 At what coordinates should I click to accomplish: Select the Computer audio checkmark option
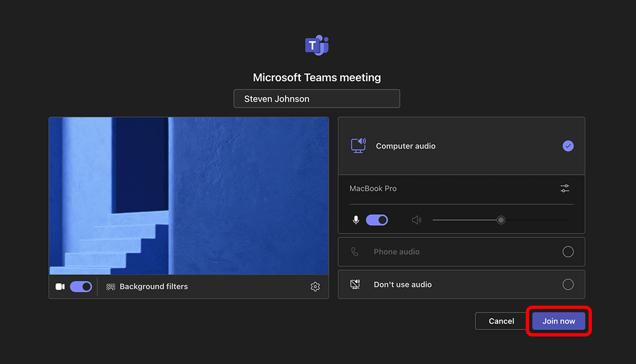point(568,146)
